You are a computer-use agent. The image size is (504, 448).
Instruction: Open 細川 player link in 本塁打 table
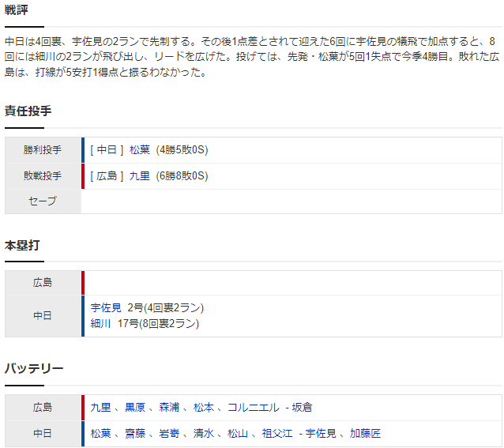[100, 323]
